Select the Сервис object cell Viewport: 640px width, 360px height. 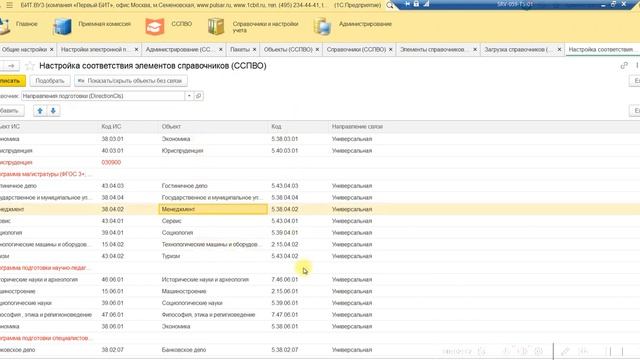pyautogui.click(x=213, y=221)
